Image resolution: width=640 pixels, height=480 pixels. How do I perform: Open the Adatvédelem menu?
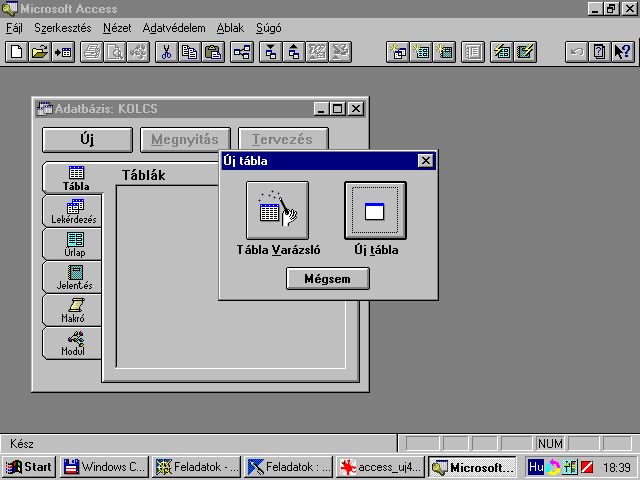[x=172, y=28]
